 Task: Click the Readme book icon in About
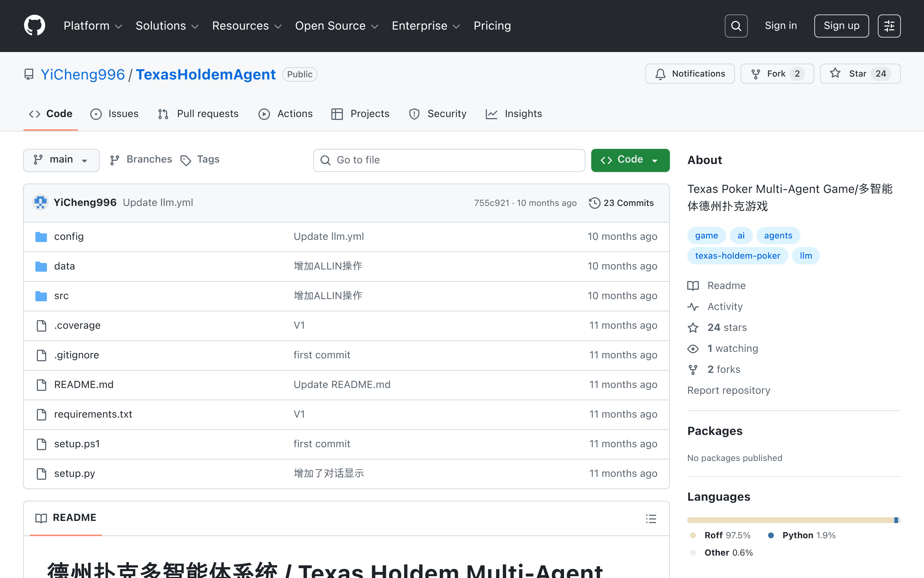693,285
